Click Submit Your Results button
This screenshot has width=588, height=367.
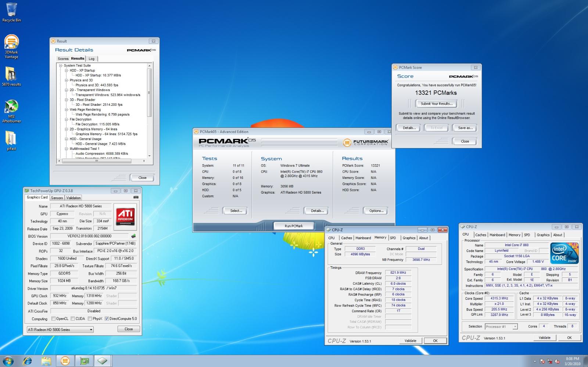coord(437,104)
